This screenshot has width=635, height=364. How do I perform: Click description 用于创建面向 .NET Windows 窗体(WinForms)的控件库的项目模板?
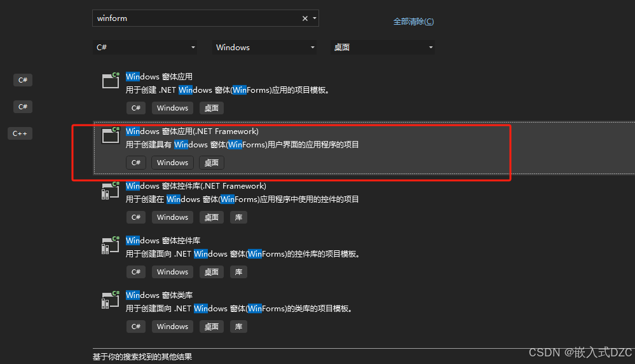(x=244, y=254)
